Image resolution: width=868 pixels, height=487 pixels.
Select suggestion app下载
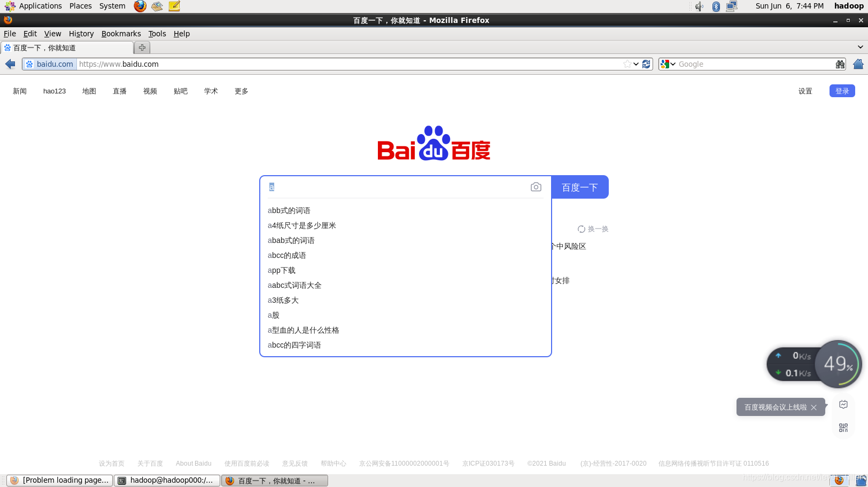coord(406,270)
